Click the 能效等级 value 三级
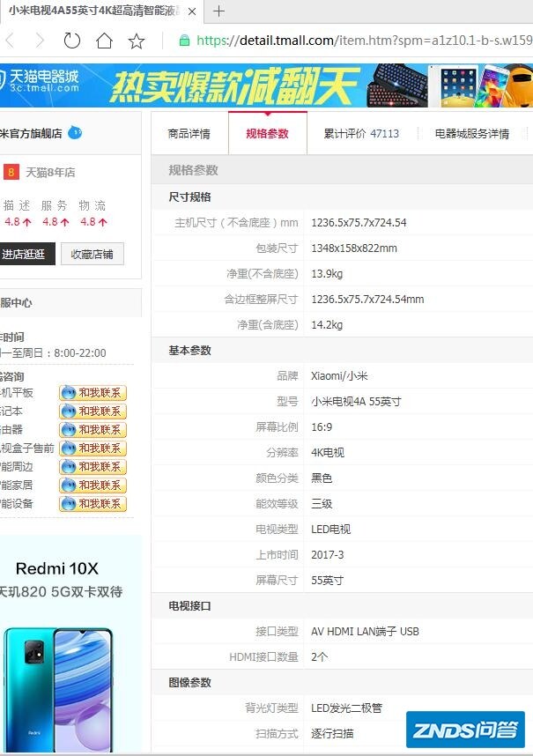Viewport: 533px width, 756px height. point(322,504)
